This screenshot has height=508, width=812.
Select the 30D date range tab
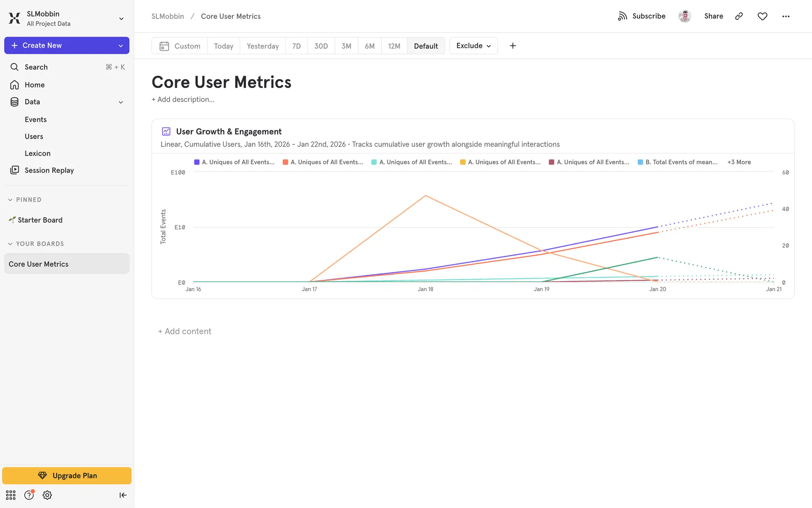click(x=321, y=46)
